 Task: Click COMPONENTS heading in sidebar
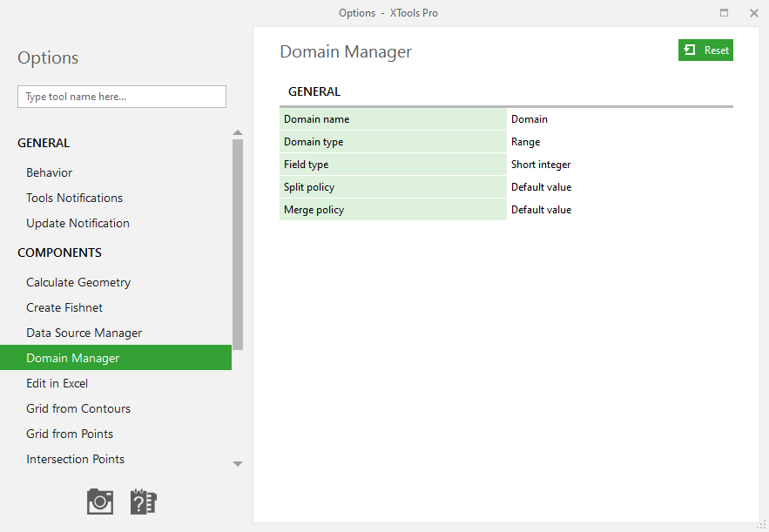[x=59, y=253]
